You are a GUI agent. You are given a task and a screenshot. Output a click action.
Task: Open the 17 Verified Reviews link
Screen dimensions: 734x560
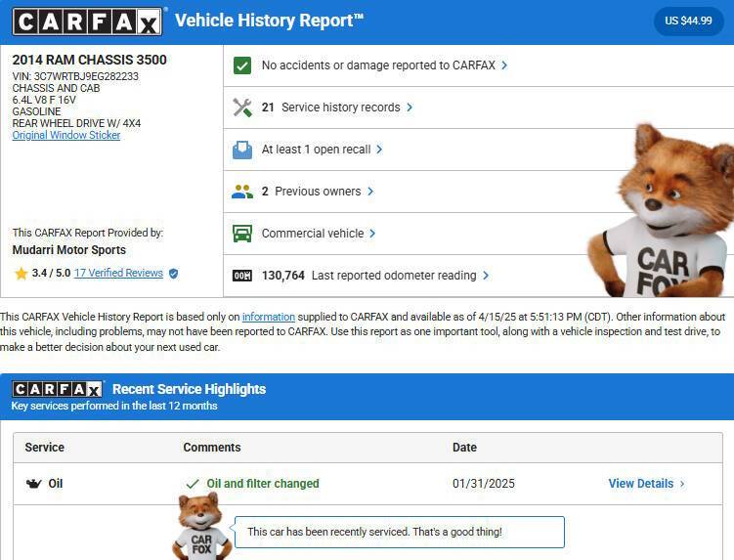[x=118, y=273]
